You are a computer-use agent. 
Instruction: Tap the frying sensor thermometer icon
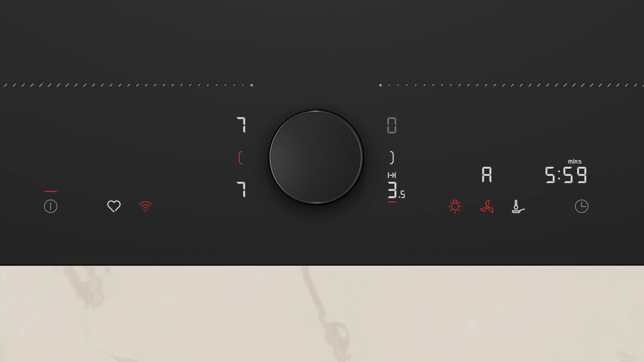(x=518, y=206)
